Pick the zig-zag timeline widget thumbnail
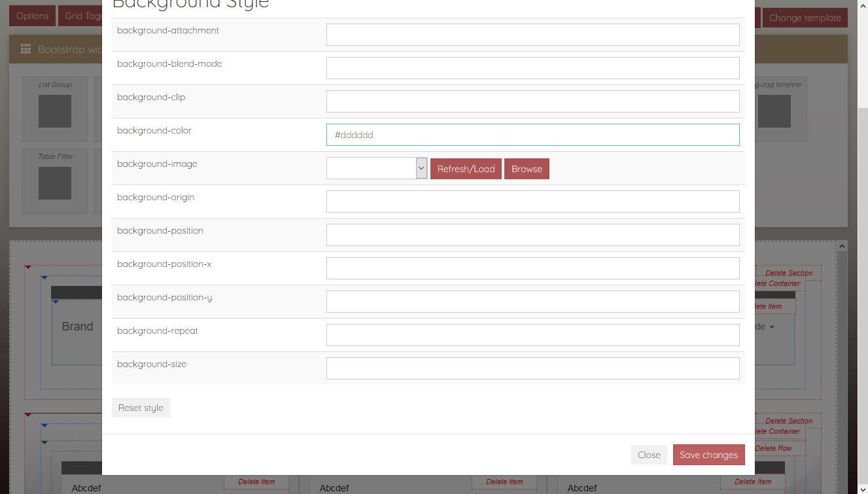The width and height of the screenshot is (868, 494). 774,111
